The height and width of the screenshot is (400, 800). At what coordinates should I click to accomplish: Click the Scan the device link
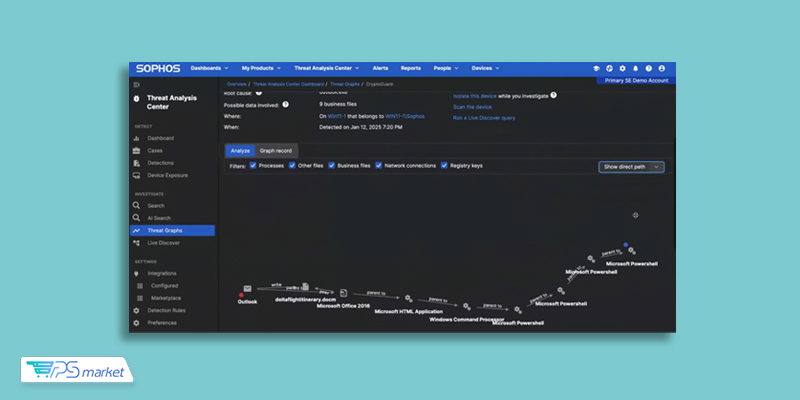coord(471,106)
